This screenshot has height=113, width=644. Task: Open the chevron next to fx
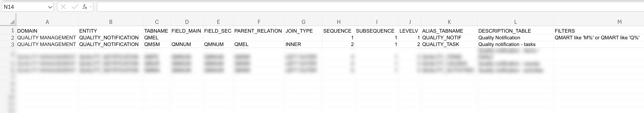(x=91, y=7)
